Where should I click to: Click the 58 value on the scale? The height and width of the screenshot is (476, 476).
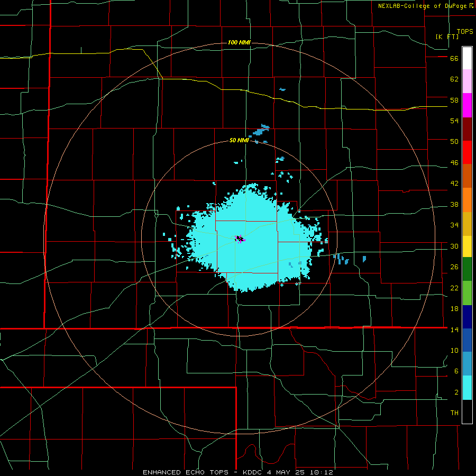[x=454, y=100]
